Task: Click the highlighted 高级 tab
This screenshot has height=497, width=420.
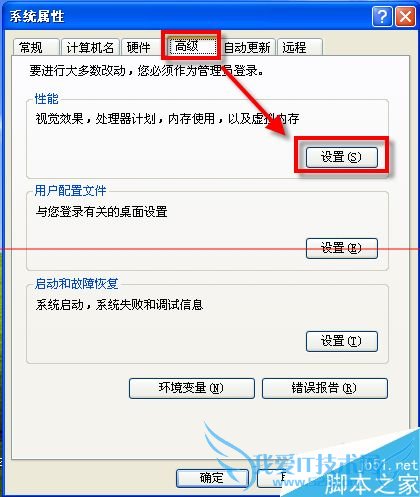Action: tap(191, 46)
